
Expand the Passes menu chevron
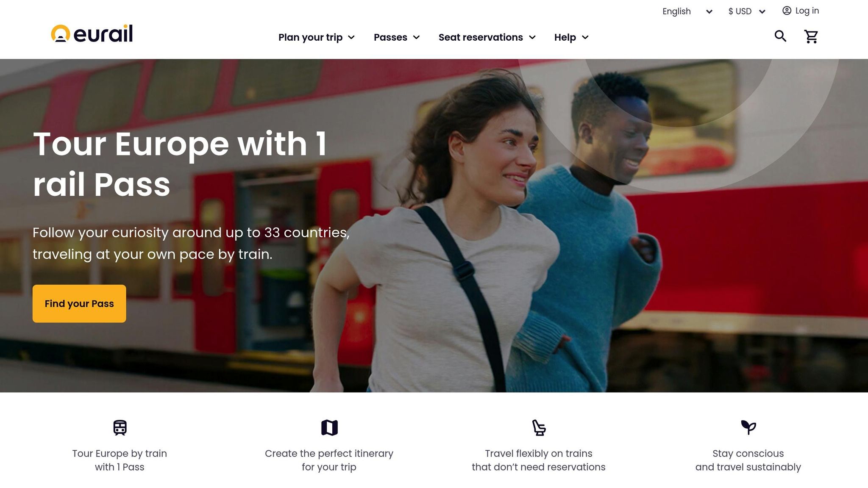416,37
